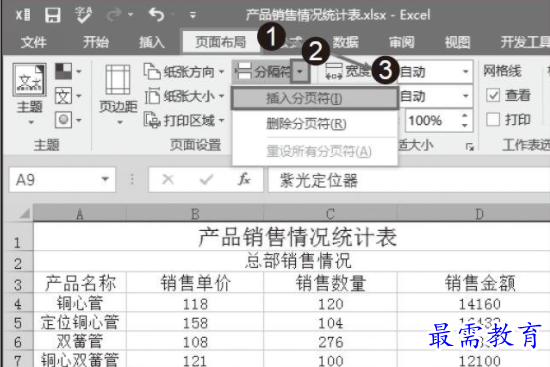Decrease the scale with the down spinner
The height and width of the screenshot is (367, 550).
point(465,126)
